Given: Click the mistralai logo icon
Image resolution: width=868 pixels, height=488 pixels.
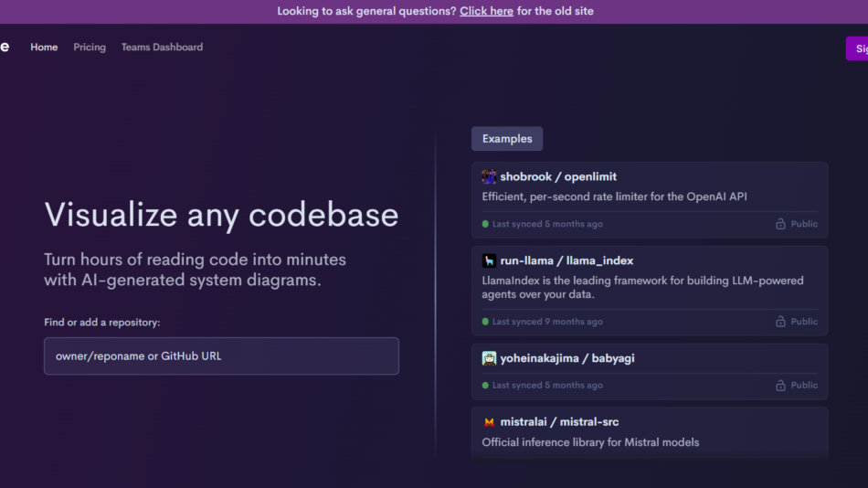Looking at the screenshot, I should pyautogui.click(x=489, y=422).
